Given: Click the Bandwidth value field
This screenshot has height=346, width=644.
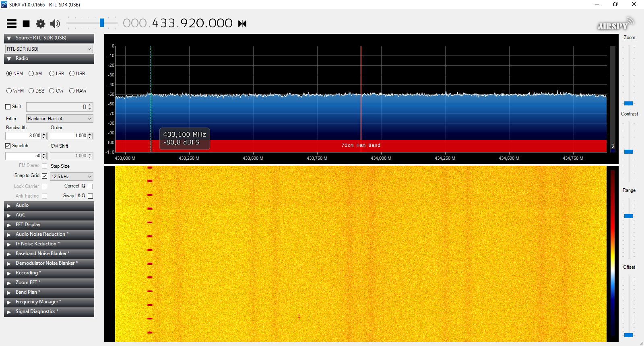Looking at the screenshot, I should [23, 136].
